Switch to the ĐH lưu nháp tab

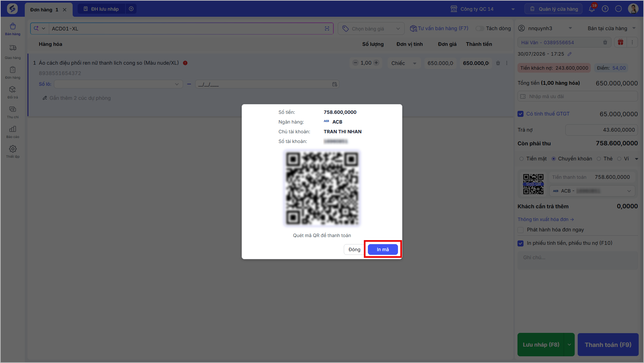(101, 9)
